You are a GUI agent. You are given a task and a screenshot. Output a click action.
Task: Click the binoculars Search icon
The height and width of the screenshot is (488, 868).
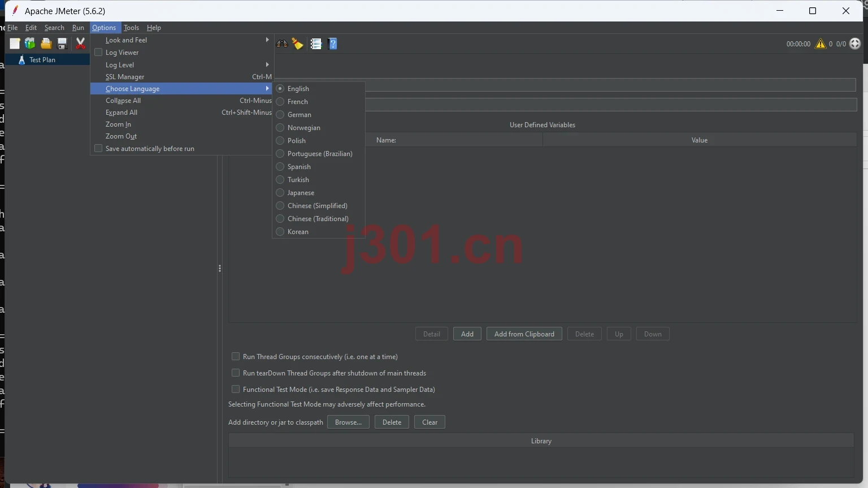281,44
